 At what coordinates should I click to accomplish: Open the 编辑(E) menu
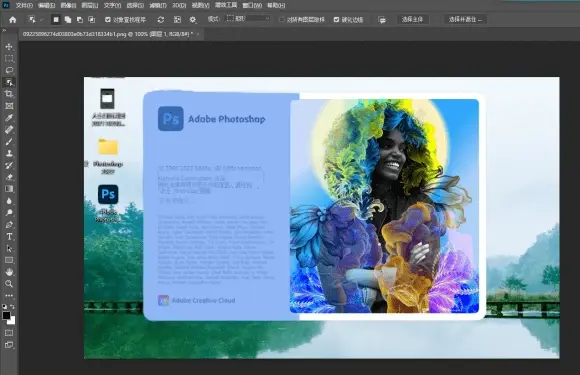click(x=46, y=5)
